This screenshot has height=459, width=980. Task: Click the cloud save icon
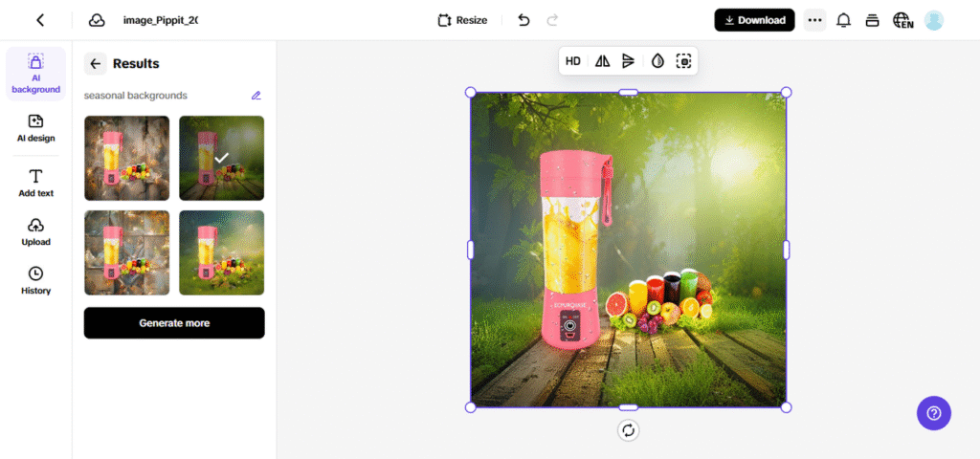click(x=97, y=20)
